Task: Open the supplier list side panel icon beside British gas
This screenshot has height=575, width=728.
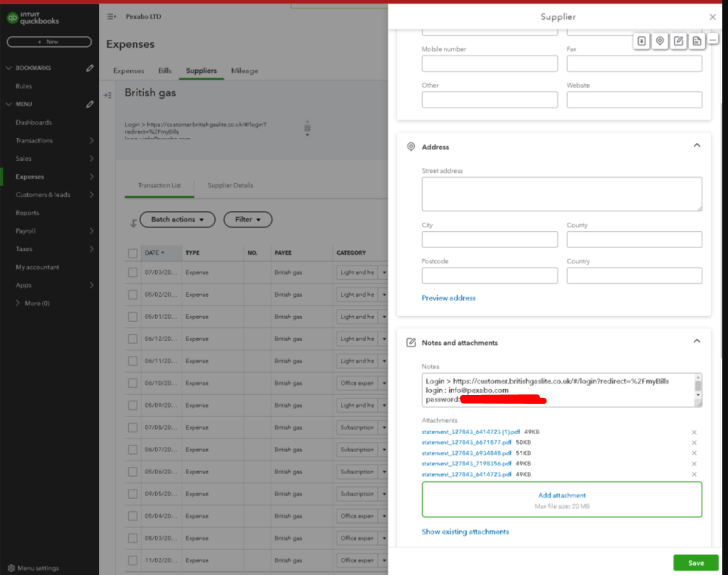Action: (107, 95)
